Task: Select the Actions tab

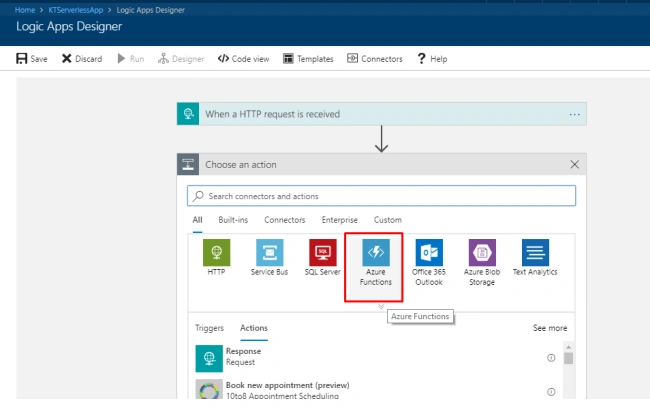Action: (254, 328)
